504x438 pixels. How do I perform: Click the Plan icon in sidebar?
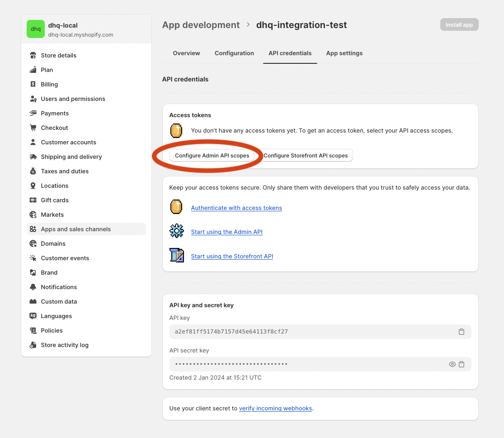(33, 70)
